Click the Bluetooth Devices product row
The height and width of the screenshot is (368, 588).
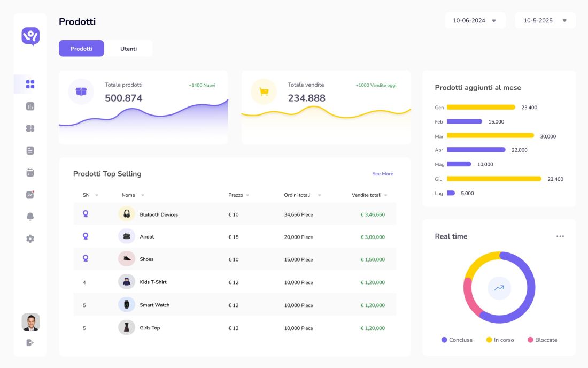[159, 214]
